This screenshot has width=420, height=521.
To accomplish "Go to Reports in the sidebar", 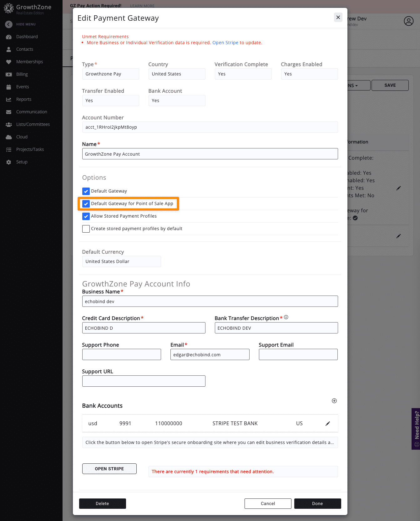I will tap(24, 99).
